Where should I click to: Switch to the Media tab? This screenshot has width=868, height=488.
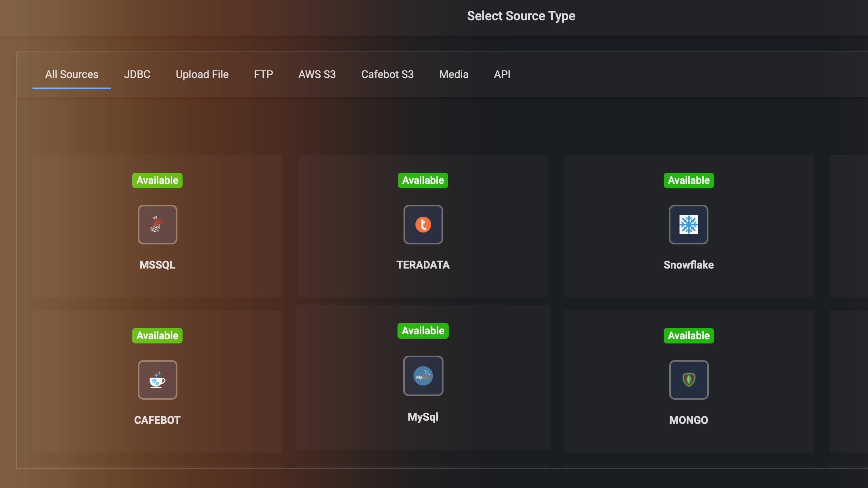point(454,74)
